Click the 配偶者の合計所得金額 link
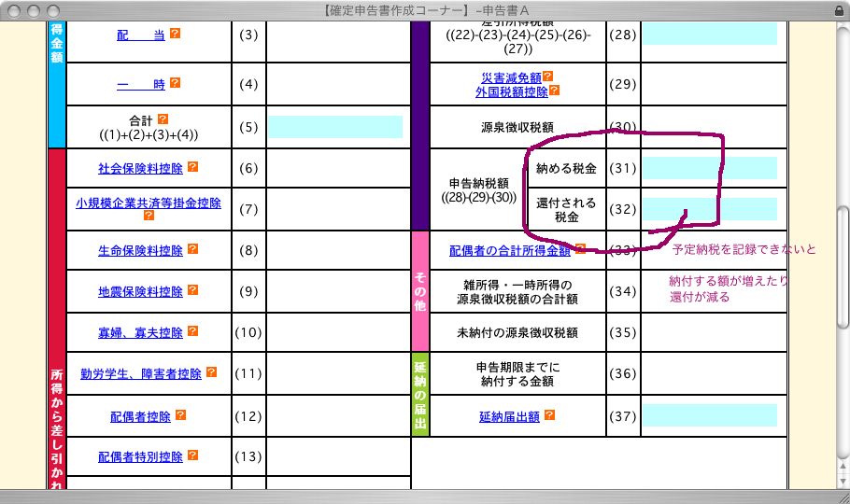Viewport: 850px width, 504px height. 509,250
